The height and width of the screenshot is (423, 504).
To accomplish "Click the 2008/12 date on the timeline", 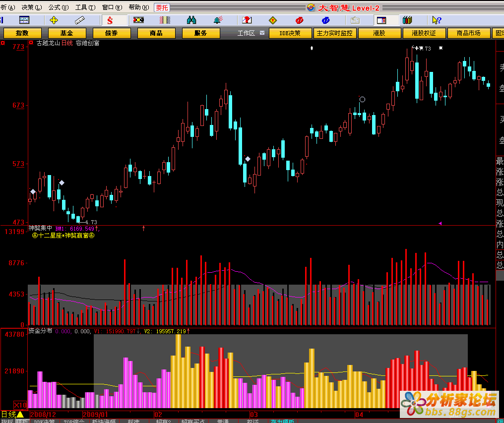I will click(43, 414).
